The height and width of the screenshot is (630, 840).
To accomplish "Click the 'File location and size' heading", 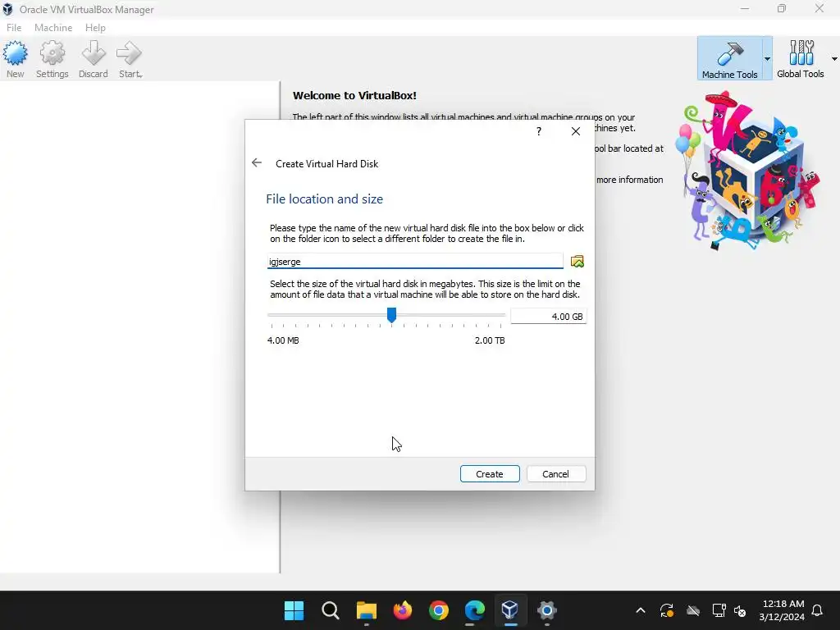I will (324, 199).
